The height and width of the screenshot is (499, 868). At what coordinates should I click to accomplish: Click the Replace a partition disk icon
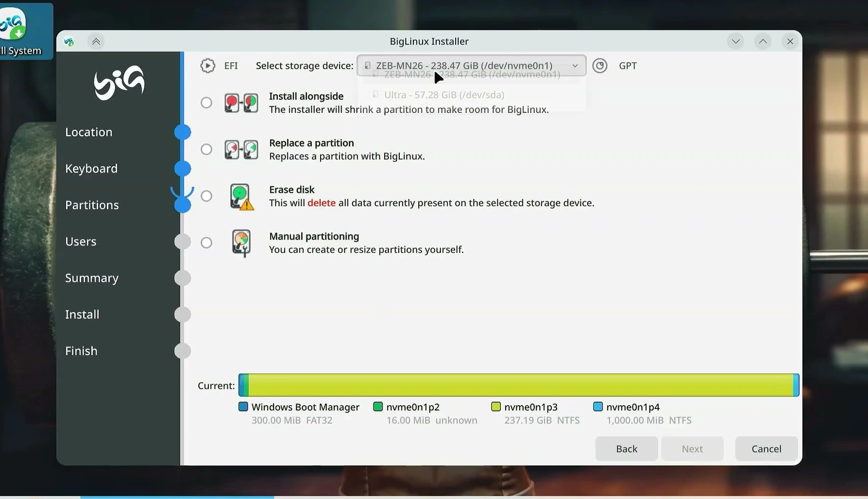click(x=241, y=149)
